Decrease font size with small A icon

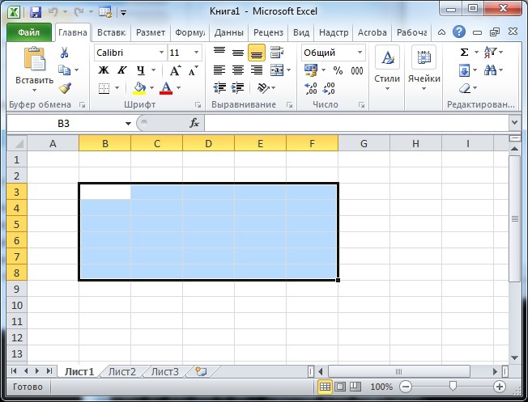tap(194, 70)
